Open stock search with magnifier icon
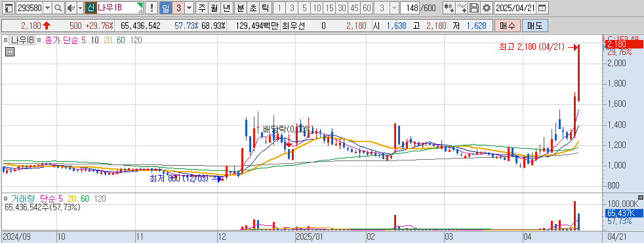 [58, 7]
